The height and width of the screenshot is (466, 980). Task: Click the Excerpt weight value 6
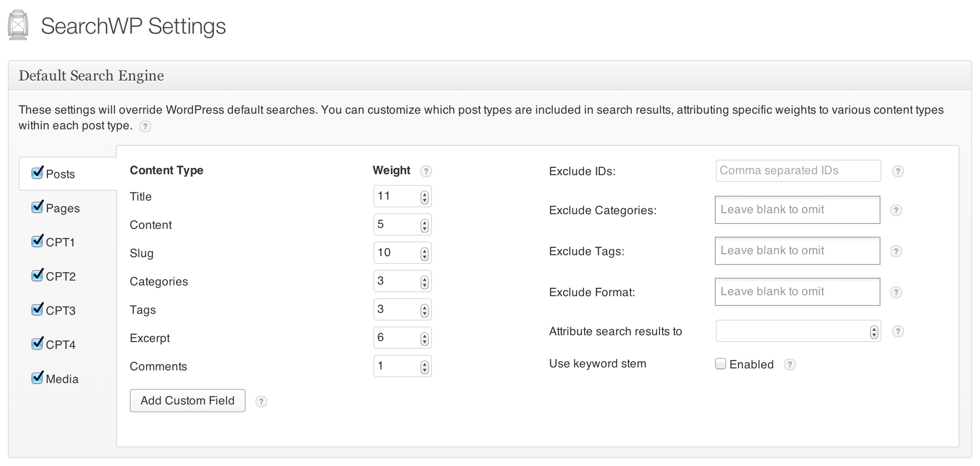coord(381,338)
